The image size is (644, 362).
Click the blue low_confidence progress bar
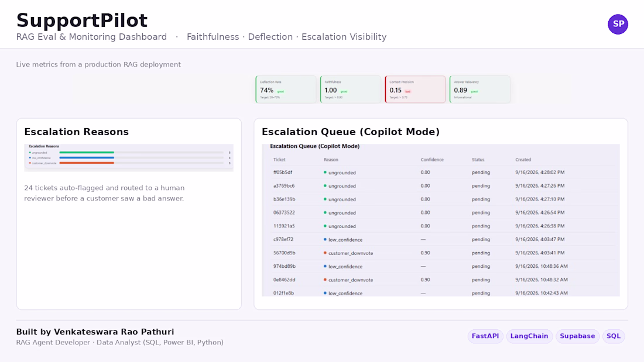pos(87,157)
